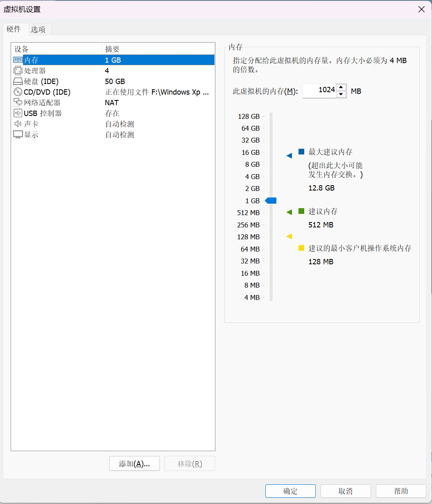
Task: Select the 声卡 row
Action: click(113, 124)
